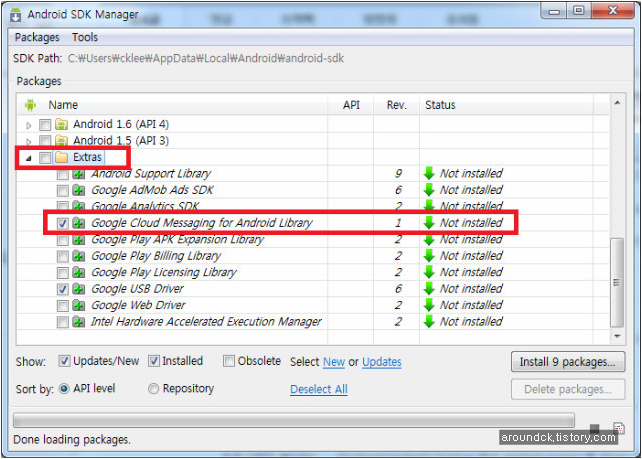Open the Packages menu
The height and width of the screenshot is (459, 642).
[x=37, y=37]
